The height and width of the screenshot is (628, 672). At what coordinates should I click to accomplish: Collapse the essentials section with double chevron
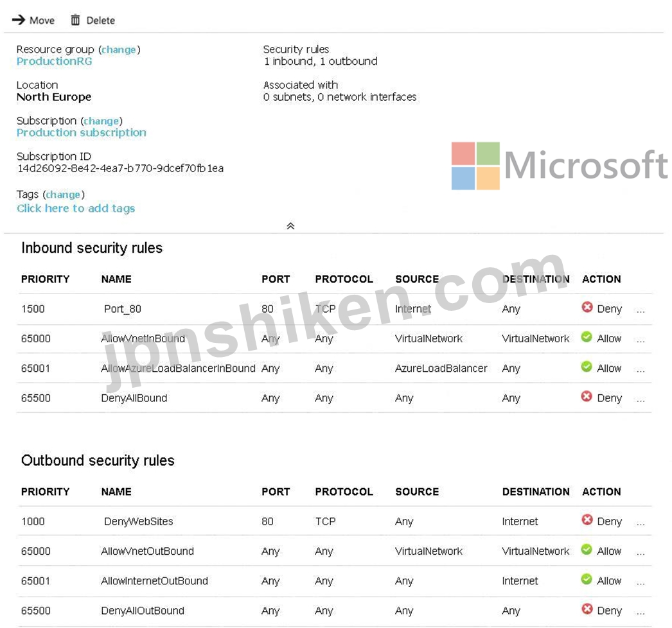[x=290, y=226]
